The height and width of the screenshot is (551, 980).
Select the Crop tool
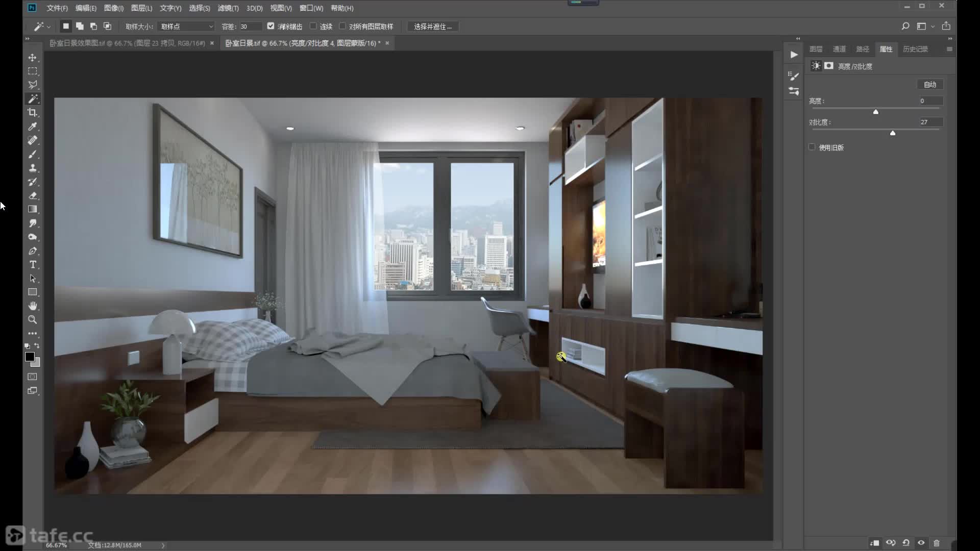coord(32,113)
